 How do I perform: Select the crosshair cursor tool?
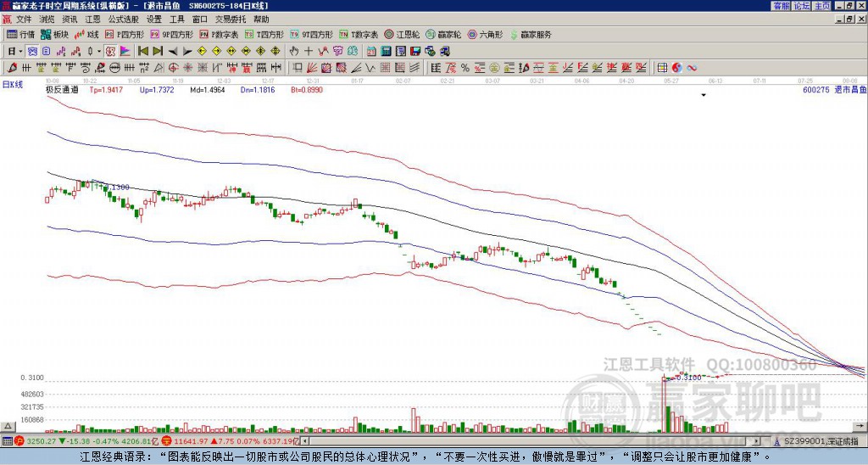pyautogui.click(x=309, y=52)
